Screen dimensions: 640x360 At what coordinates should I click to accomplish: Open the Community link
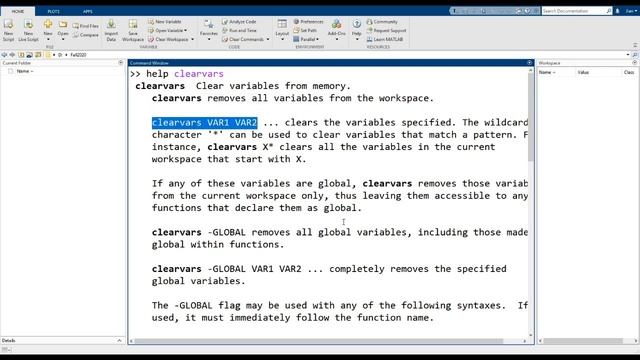382,22
